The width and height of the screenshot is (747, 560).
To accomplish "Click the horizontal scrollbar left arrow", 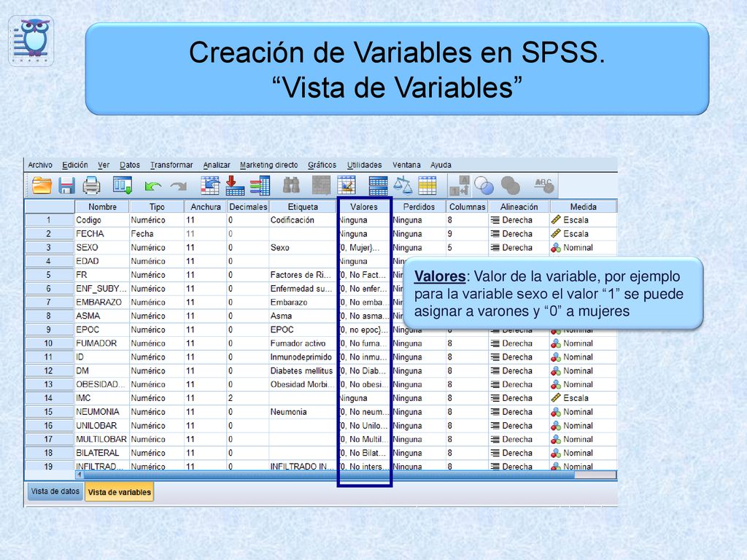I will (x=79, y=475).
